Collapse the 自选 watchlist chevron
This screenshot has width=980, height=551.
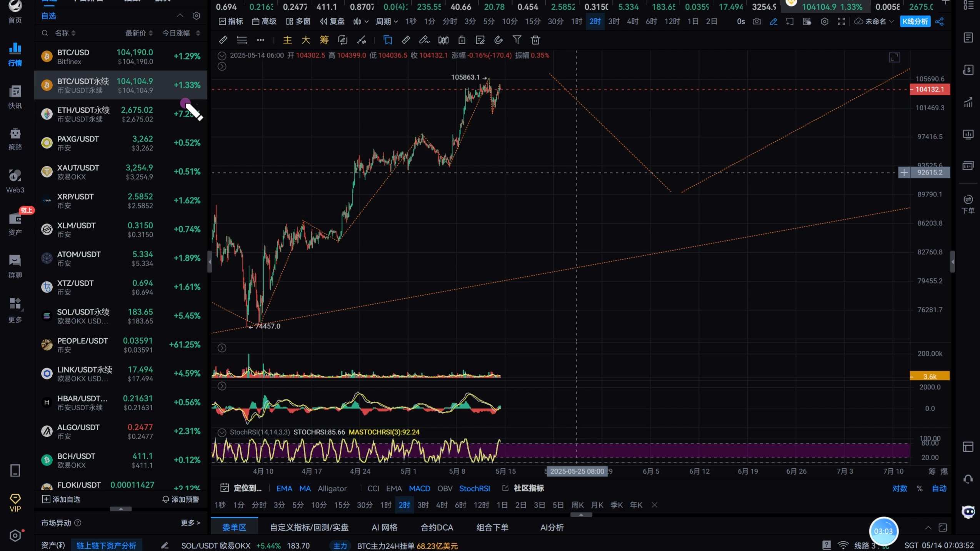point(180,16)
